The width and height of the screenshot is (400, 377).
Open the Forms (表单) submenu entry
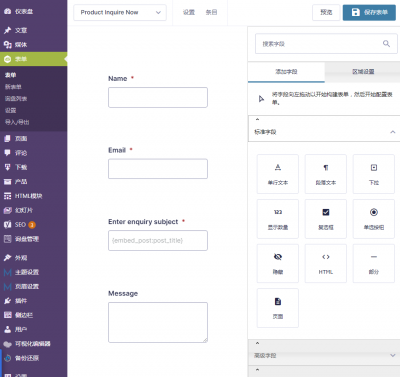(11, 75)
